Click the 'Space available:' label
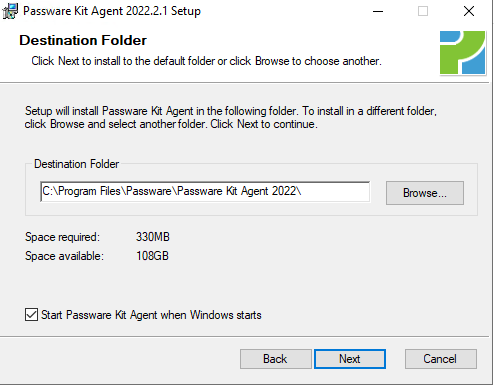 tap(64, 256)
